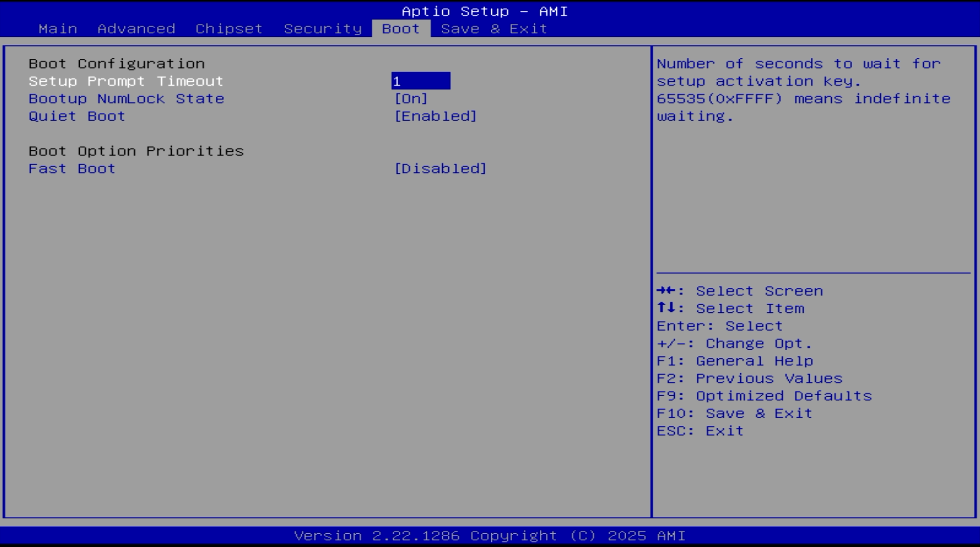The image size is (980, 547).
Task: Select the Setup Prompt Timeout label
Action: (x=126, y=81)
